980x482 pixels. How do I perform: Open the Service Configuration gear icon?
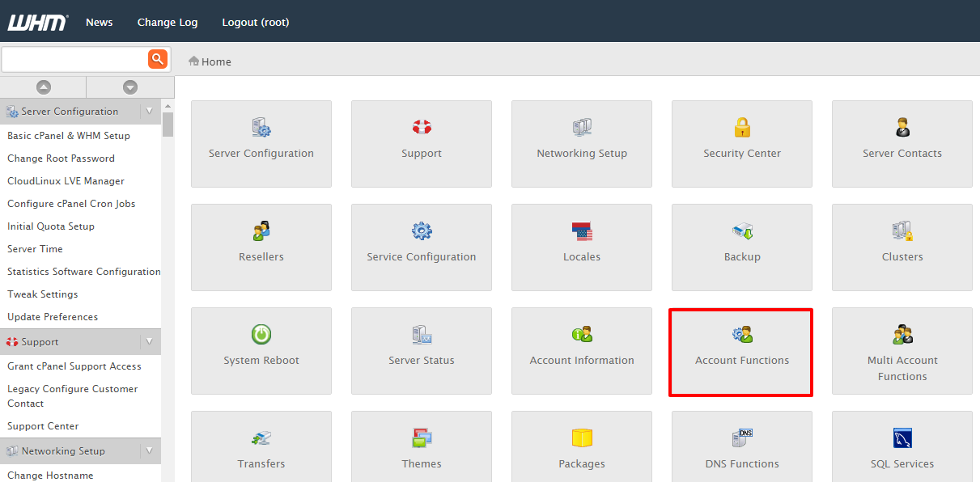[x=422, y=230]
